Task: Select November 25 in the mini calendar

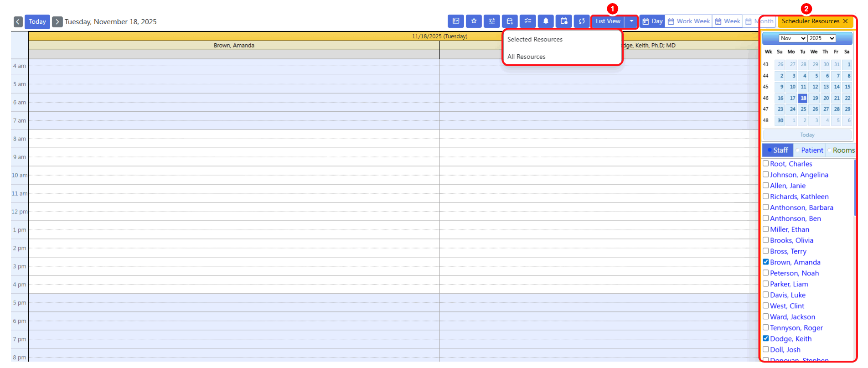Action: tap(803, 109)
